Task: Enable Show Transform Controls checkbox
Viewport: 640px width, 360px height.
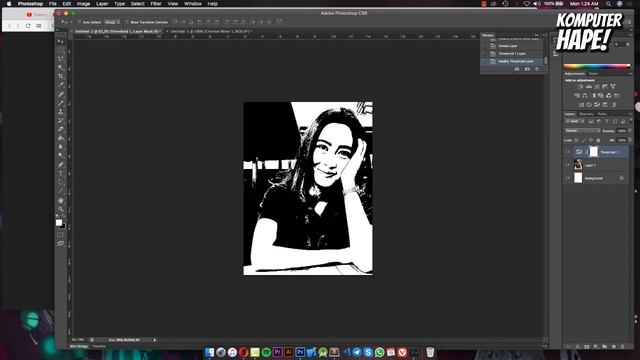Action: coord(127,22)
